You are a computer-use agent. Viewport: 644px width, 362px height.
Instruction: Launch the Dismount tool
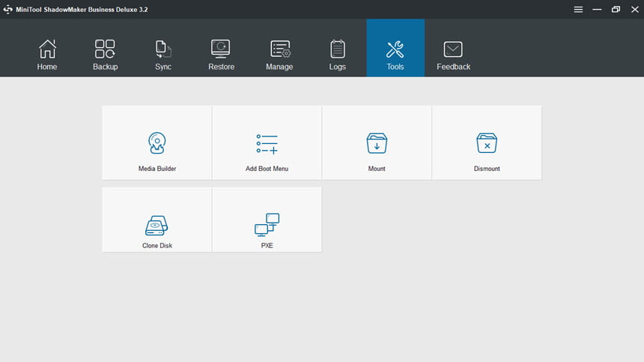click(487, 142)
